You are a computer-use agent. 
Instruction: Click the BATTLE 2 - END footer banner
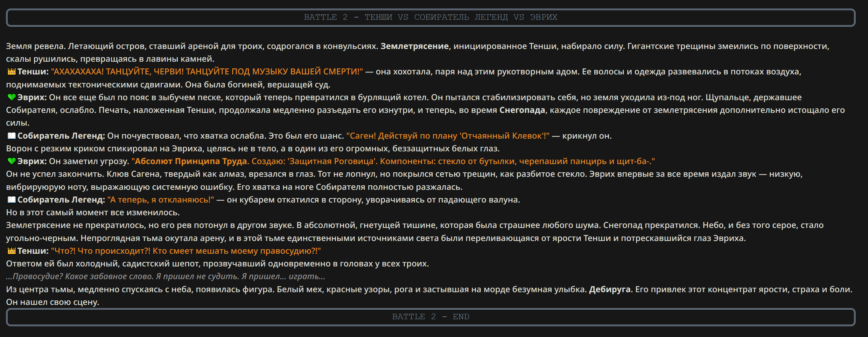[430, 317]
